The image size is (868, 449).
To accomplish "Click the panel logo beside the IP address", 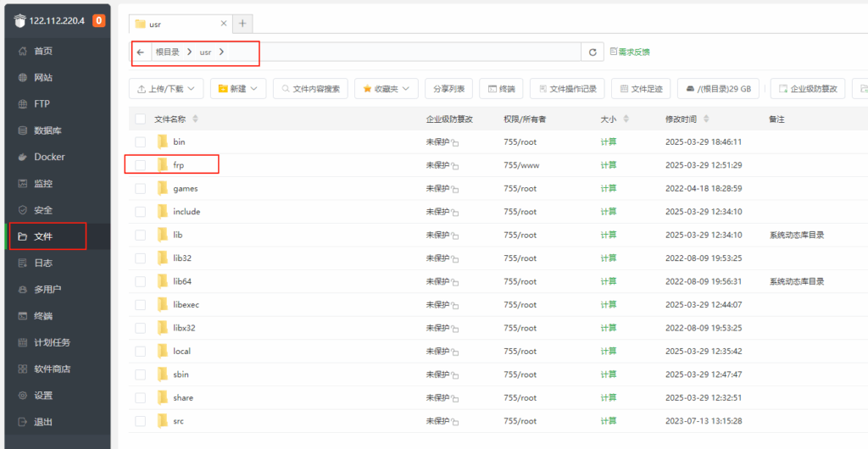I will point(20,21).
